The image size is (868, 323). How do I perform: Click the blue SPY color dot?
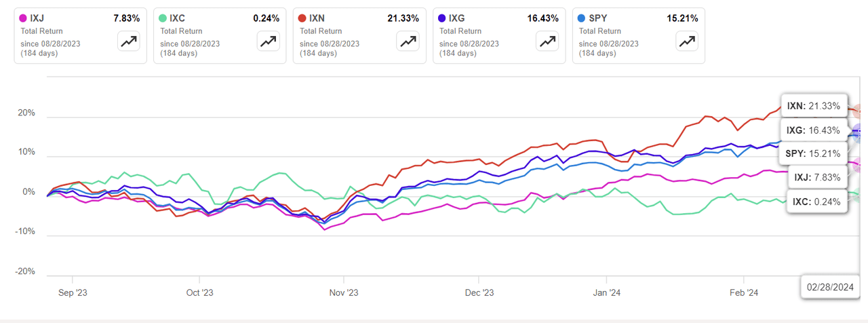[x=583, y=18]
